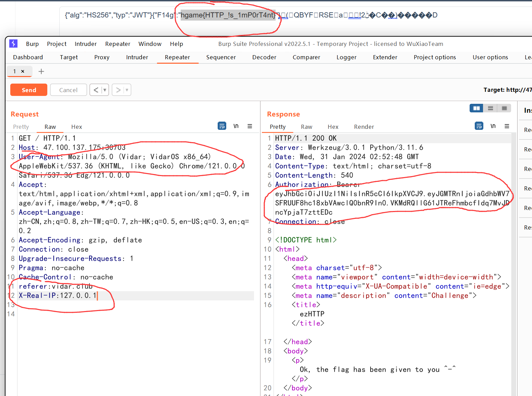Select Repeater request tab 1
The height and width of the screenshot is (396, 532).
tap(15, 71)
